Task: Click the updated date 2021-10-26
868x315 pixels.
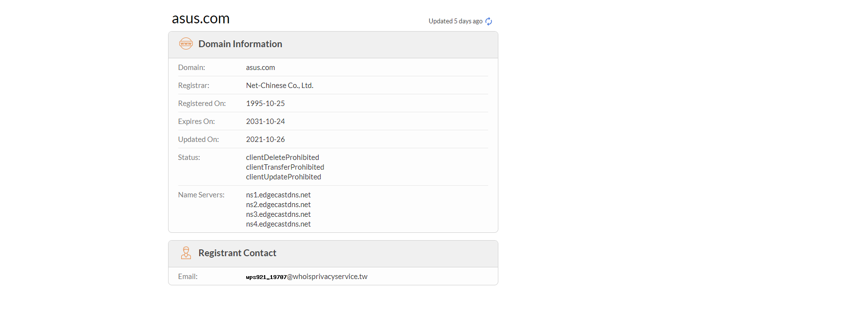Action: (265, 140)
